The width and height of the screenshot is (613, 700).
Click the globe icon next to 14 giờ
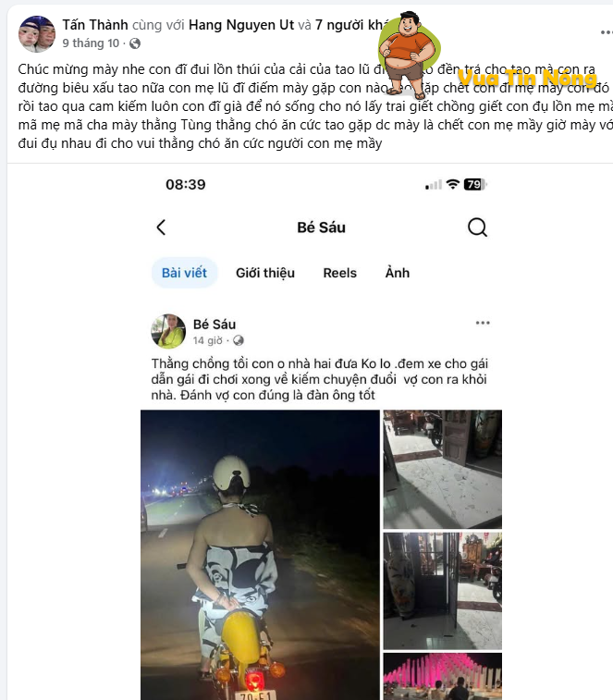coord(239,340)
